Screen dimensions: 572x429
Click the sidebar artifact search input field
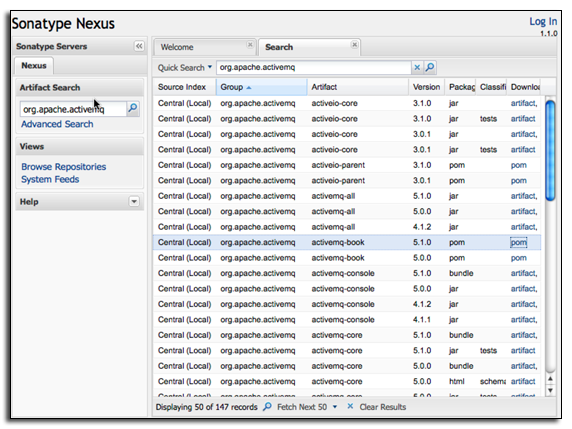(73, 109)
